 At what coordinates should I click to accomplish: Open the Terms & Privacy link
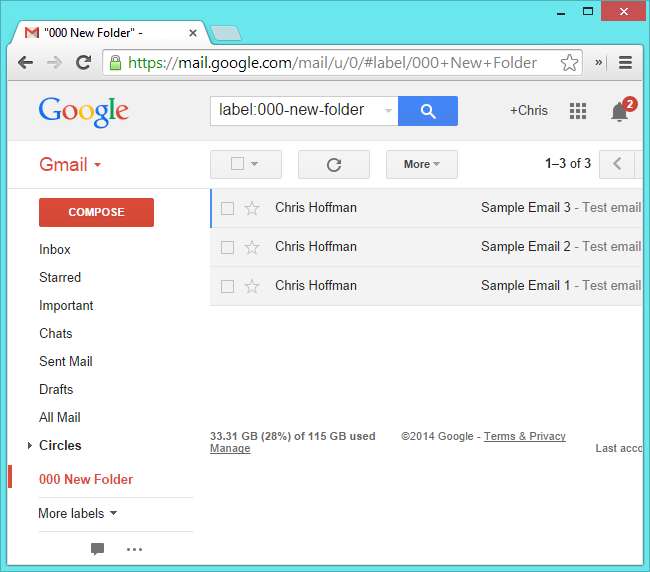pyautogui.click(x=525, y=436)
